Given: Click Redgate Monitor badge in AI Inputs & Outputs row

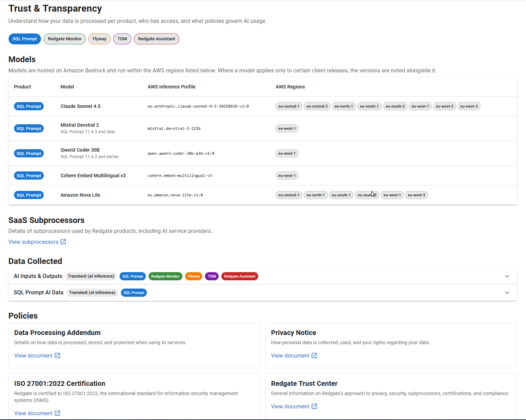Looking at the screenshot, I should tap(165, 276).
